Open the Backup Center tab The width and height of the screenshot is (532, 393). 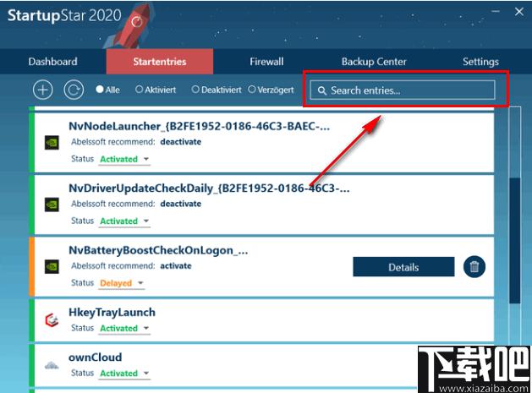pyautogui.click(x=374, y=62)
